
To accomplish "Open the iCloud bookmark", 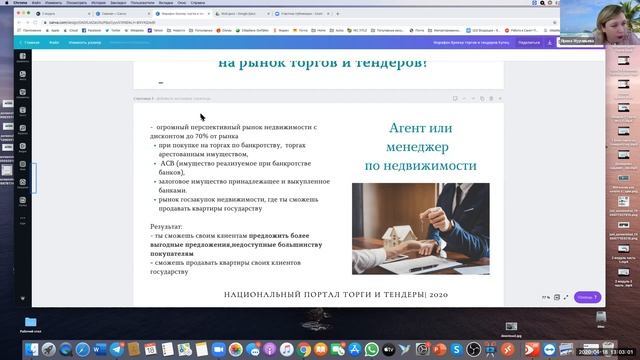I will coord(71,30).
